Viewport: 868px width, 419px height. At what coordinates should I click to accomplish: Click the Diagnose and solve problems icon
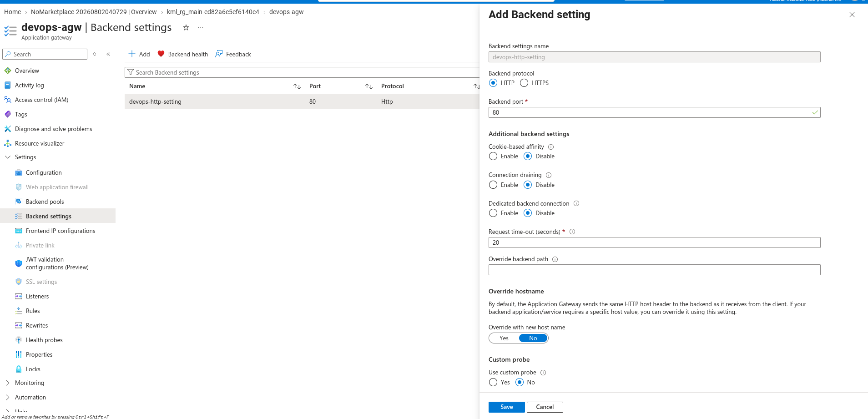pos(8,129)
